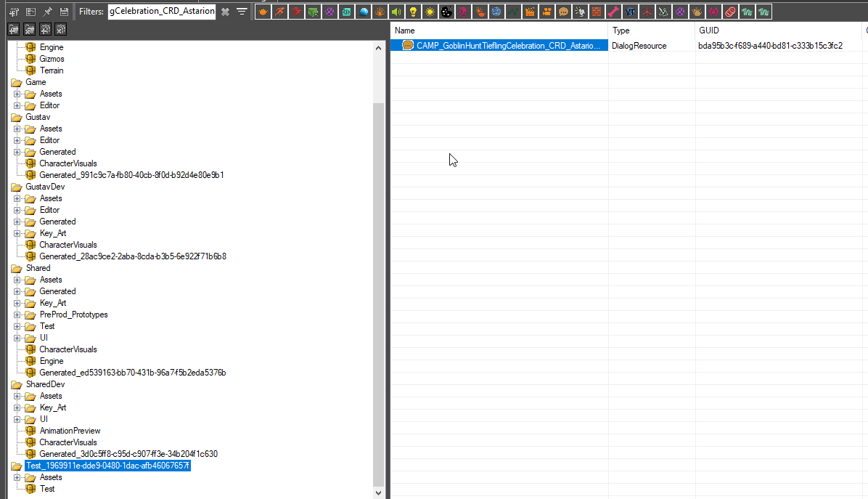The width and height of the screenshot is (868, 499).
Task: Select the Terrain item in tree
Action: [52, 70]
